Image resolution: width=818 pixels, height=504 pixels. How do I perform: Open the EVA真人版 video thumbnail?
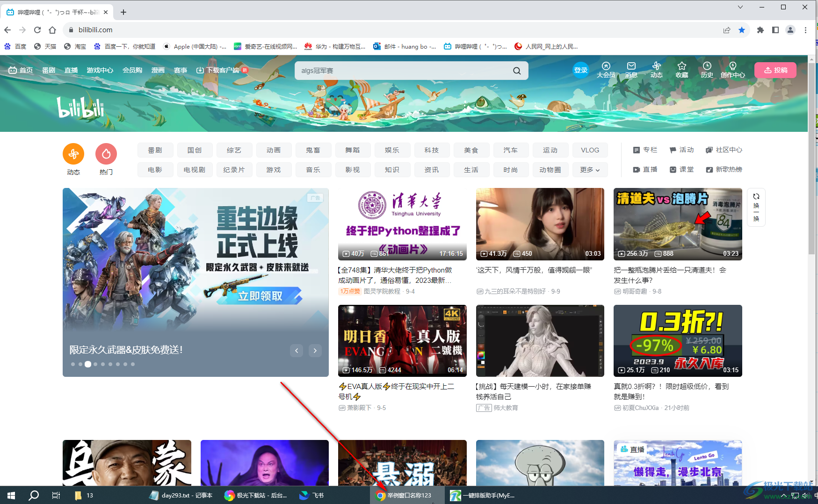coord(402,341)
